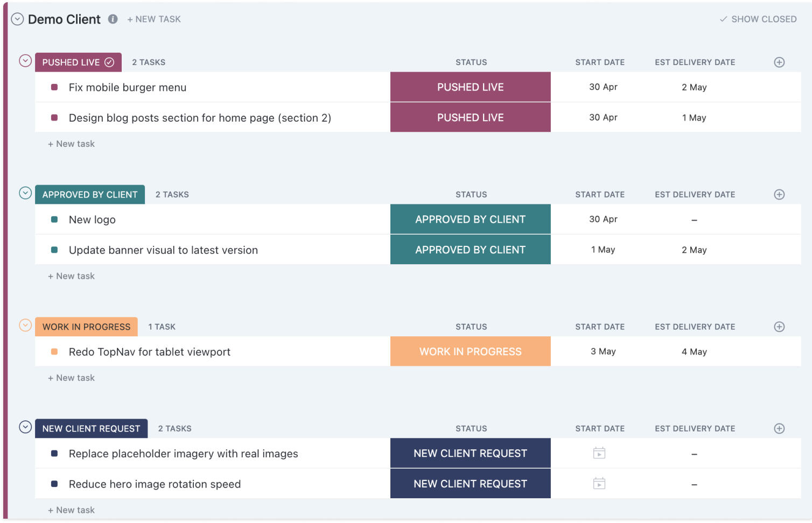Collapse the New Client Request group

pyautogui.click(x=25, y=427)
